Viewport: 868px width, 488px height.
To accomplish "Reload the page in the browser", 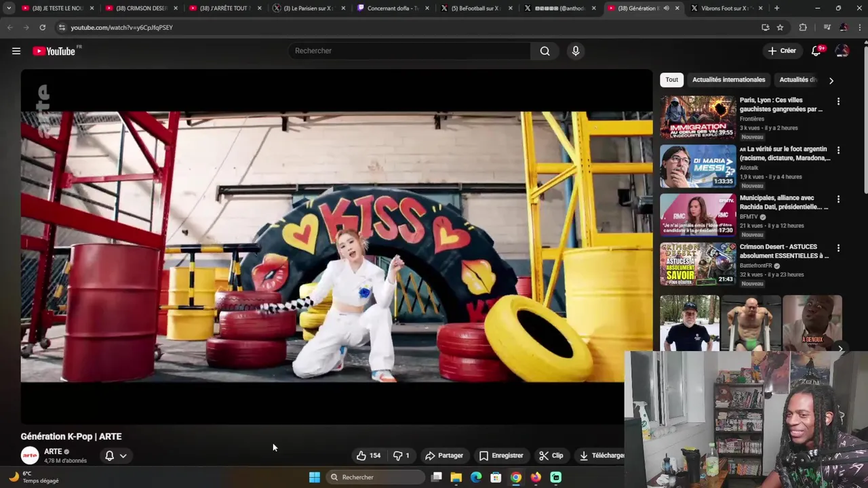I will point(42,27).
